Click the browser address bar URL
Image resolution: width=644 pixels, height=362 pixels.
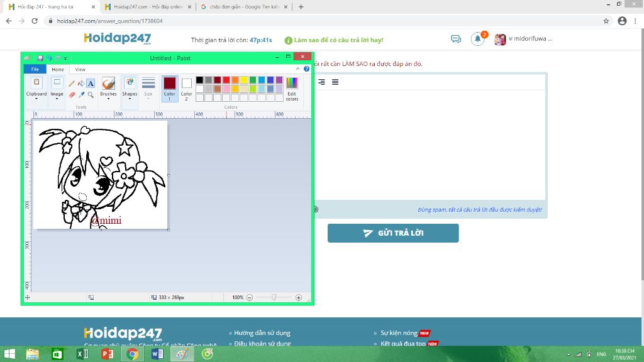click(x=109, y=21)
